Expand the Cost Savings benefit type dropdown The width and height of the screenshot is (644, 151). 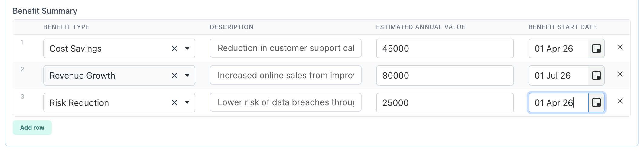(x=187, y=49)
